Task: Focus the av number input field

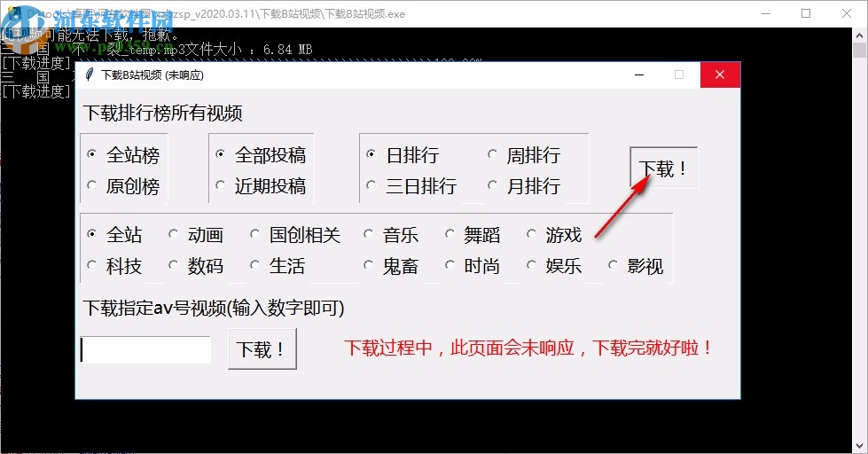Action: pyautogui.click(x=145, y=349)
